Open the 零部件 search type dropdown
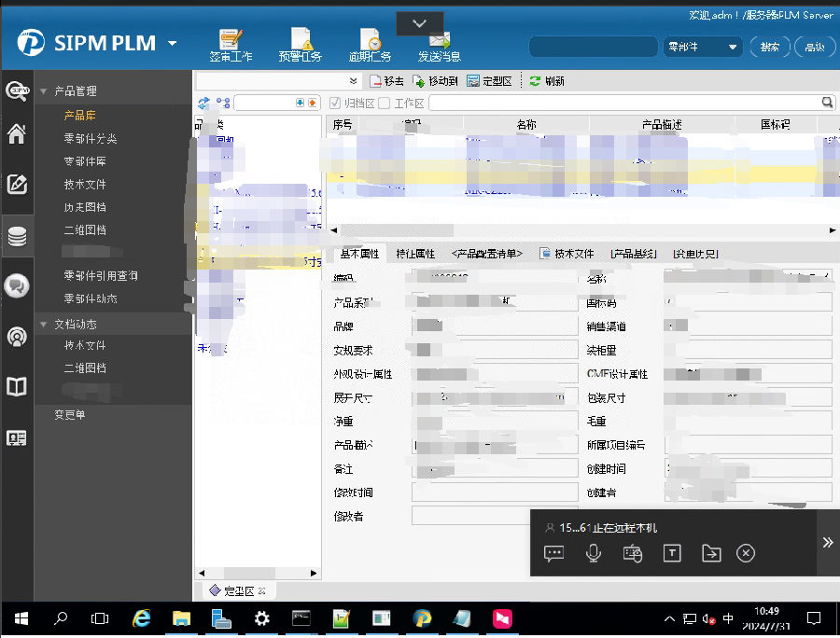The width and height of the screenshot is (840, 638). (x=702, y=47)
